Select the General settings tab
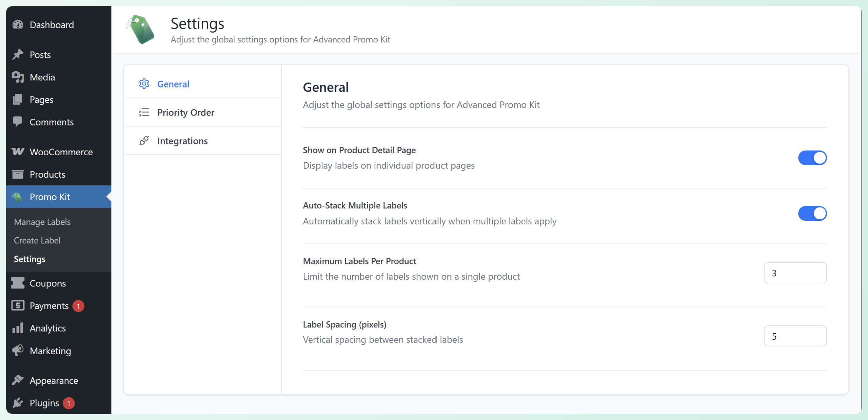The image size is (868, 420). 173,84
